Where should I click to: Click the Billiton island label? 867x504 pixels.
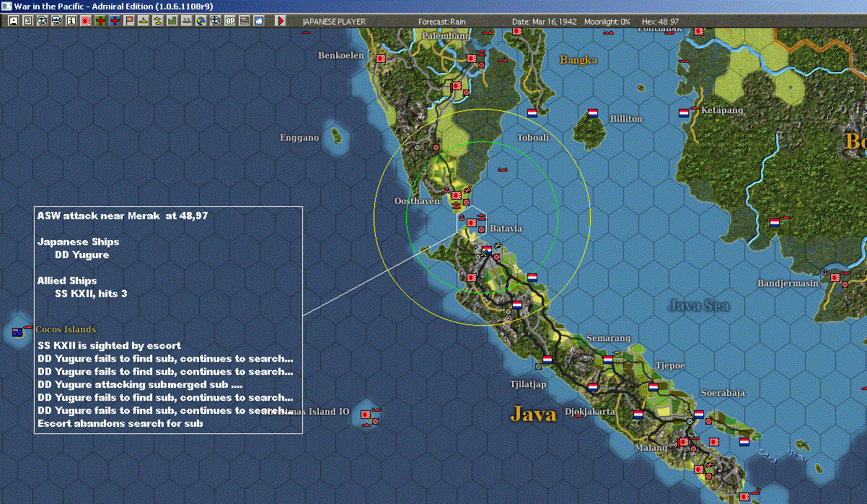(x=626, y=119)
